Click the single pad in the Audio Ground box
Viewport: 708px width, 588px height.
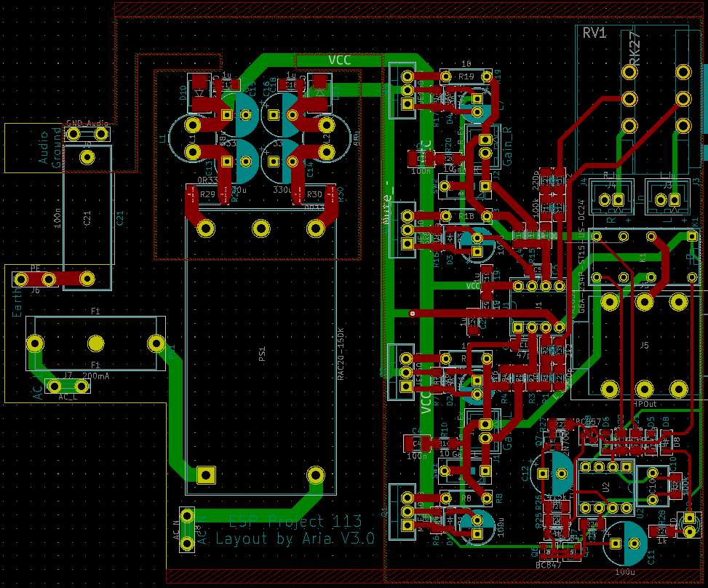(87, 158)
